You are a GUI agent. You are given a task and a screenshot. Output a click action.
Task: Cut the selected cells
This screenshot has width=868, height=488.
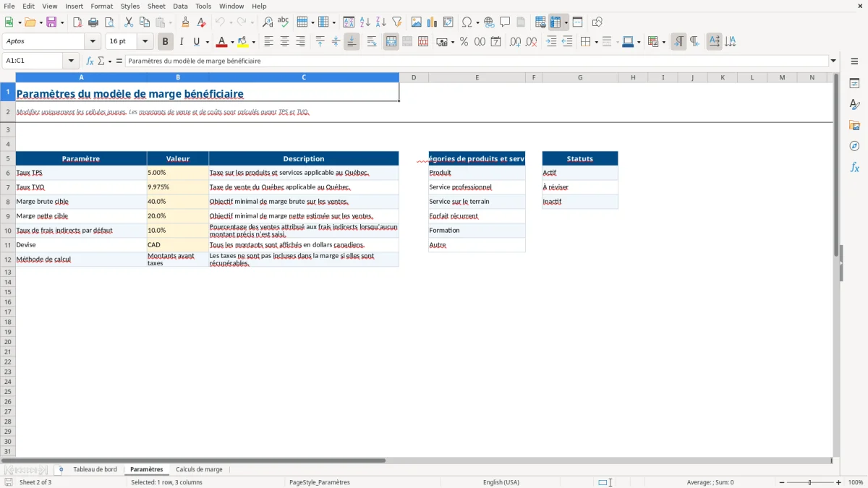click(x=129, y=22)
